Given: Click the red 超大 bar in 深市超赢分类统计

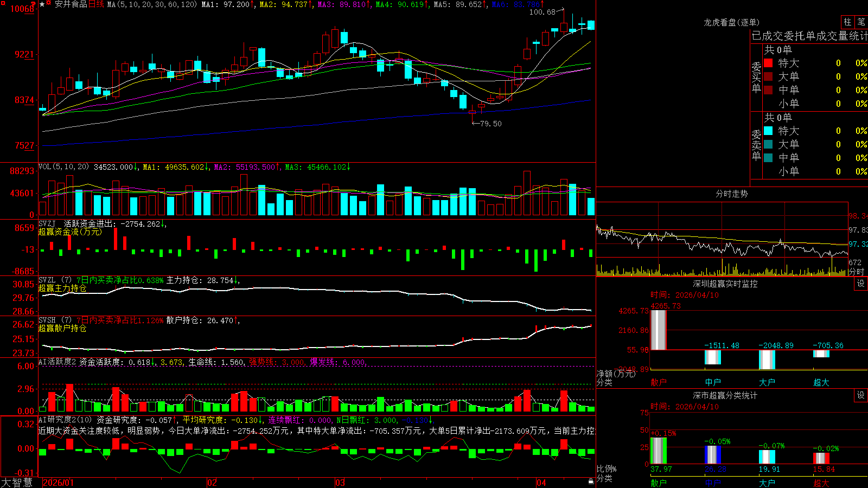Looking at the screenshot, I should [821, 458].
